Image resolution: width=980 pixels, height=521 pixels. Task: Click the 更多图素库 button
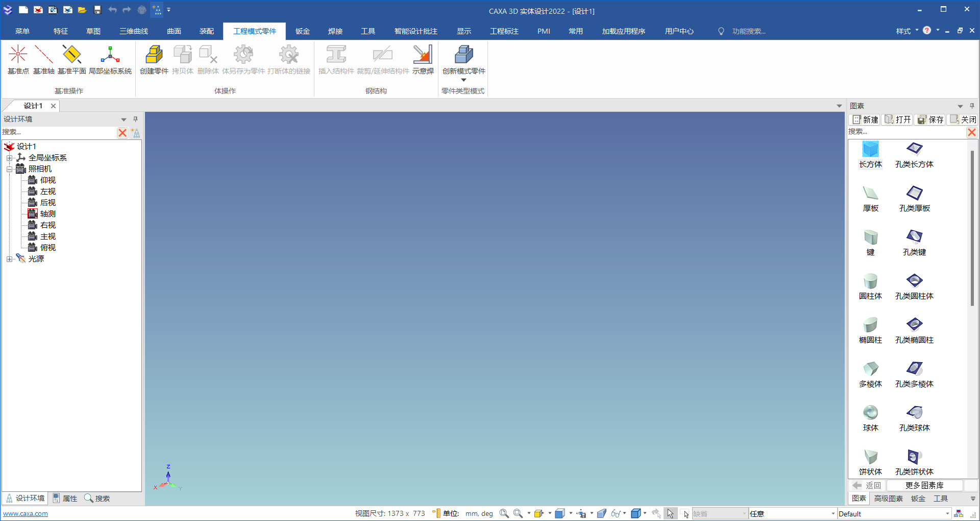point(924,485)
